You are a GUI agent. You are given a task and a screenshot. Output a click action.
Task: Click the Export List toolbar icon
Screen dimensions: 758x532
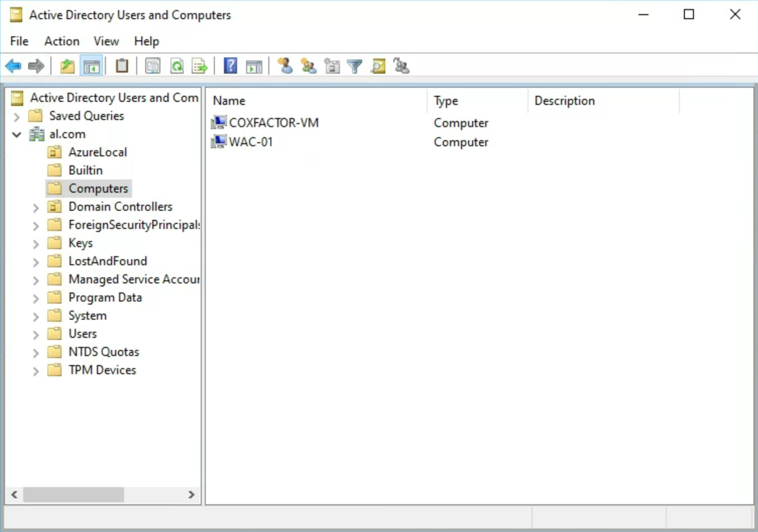pyautogui.click(x=200, y=66)
